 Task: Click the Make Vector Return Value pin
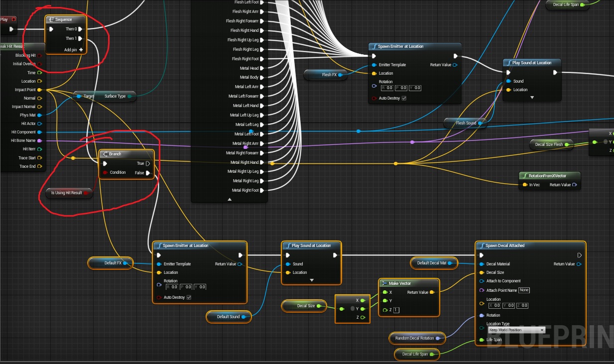coord(432,292)
